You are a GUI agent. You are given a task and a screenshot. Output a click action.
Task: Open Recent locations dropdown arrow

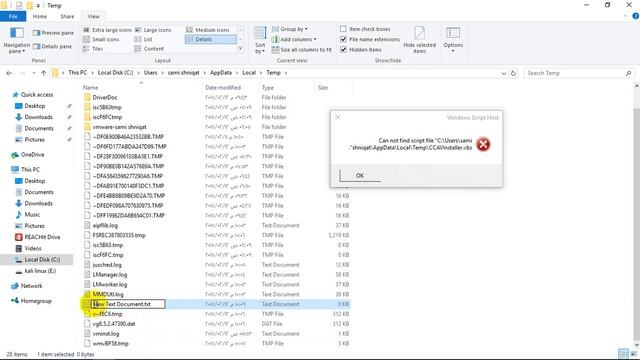click(34, 73)
